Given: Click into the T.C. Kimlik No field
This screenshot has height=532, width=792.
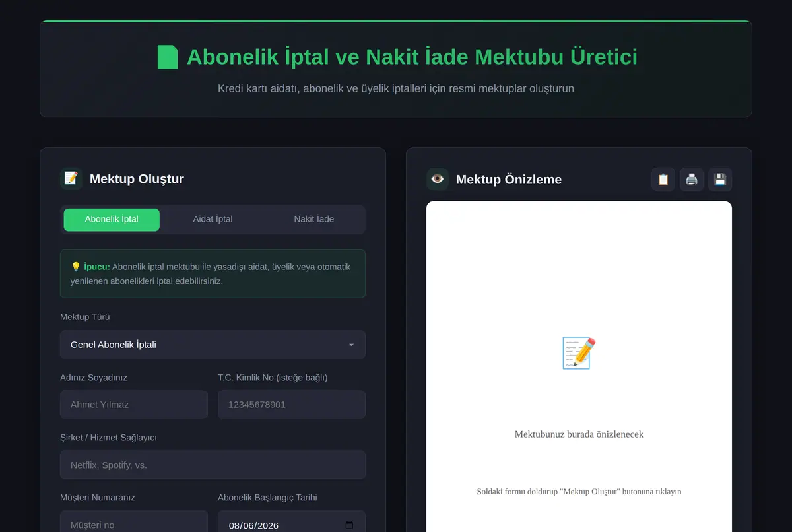Looking at the screenshot, I should [292, 405].
